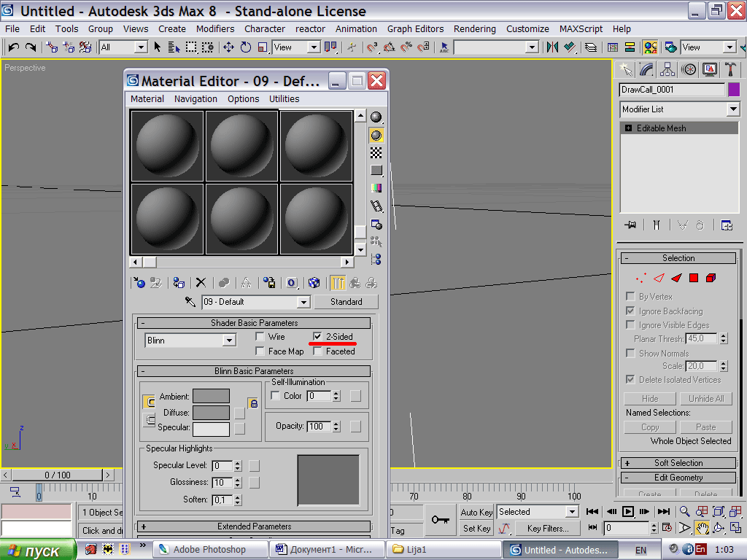Screen dimensions: 747x560
Task: Toggle checkered Background icon in Material Editor
Action: coord(376,153)
